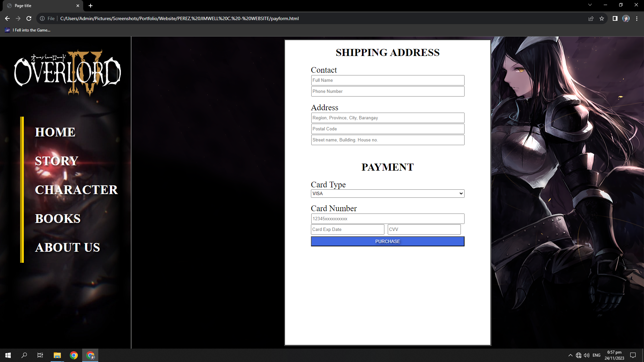
Task: Open the volume speaker tray icon
Action: (587, 355)
